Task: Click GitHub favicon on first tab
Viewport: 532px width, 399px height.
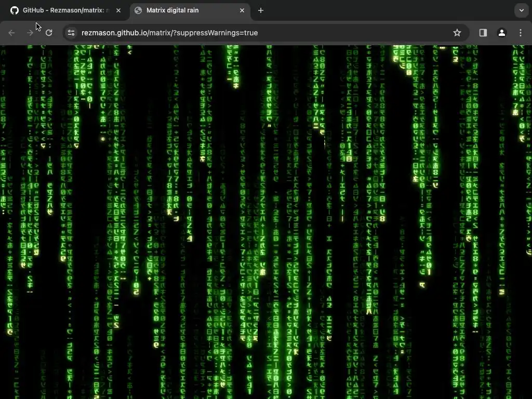Action: [14, 10]
